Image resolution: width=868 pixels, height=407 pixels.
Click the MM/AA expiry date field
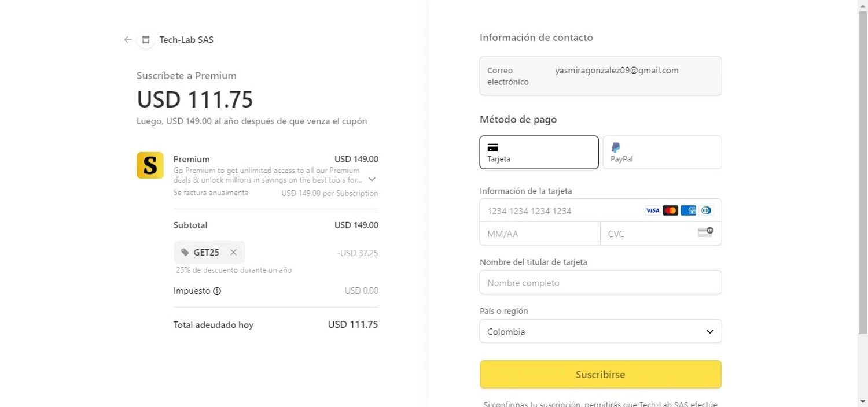tap(539, 234)
